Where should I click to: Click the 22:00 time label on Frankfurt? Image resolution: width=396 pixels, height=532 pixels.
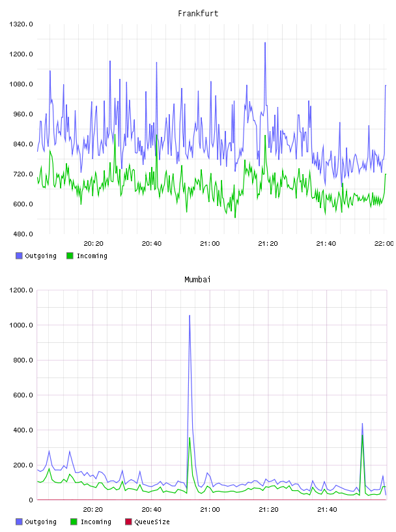pyautogui.click(x=384, y=244)
